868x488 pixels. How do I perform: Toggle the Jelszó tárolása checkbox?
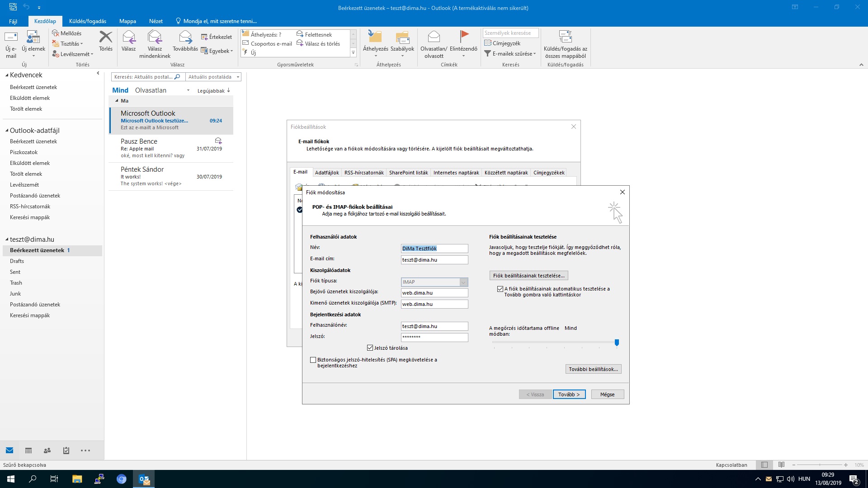[370, 348]
